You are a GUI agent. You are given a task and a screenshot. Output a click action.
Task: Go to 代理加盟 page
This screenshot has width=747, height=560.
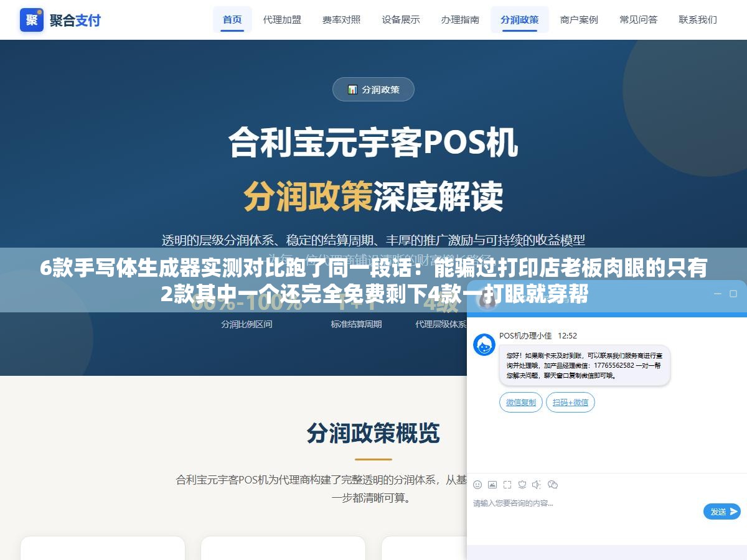pyautogui.click(x=282, y=19)
